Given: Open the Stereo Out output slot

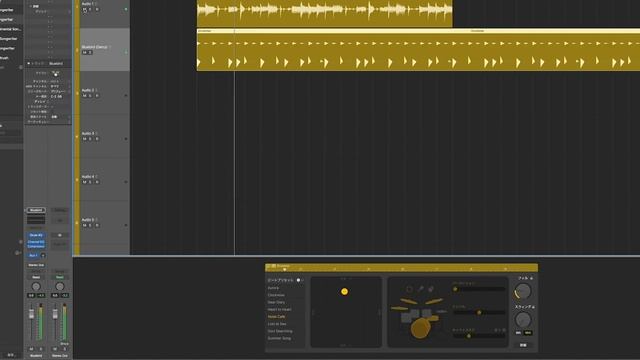Looking at the screenshot, I should (x=36, y=265).
